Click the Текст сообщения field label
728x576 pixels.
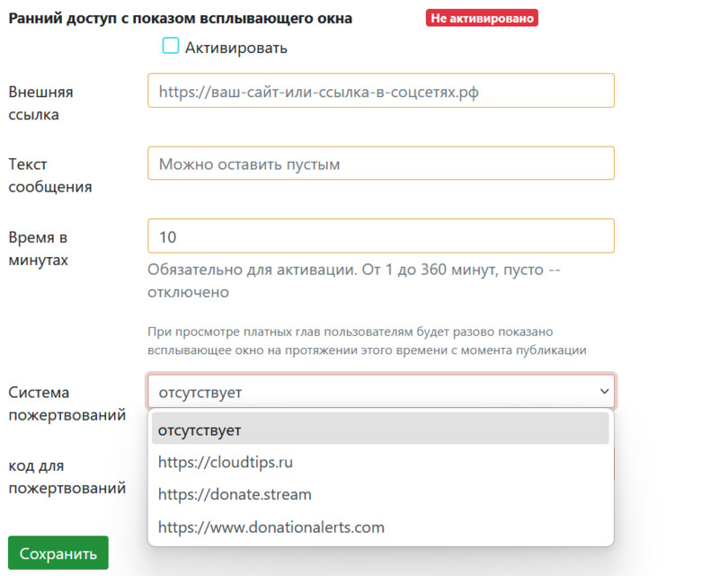click(49, 175)
